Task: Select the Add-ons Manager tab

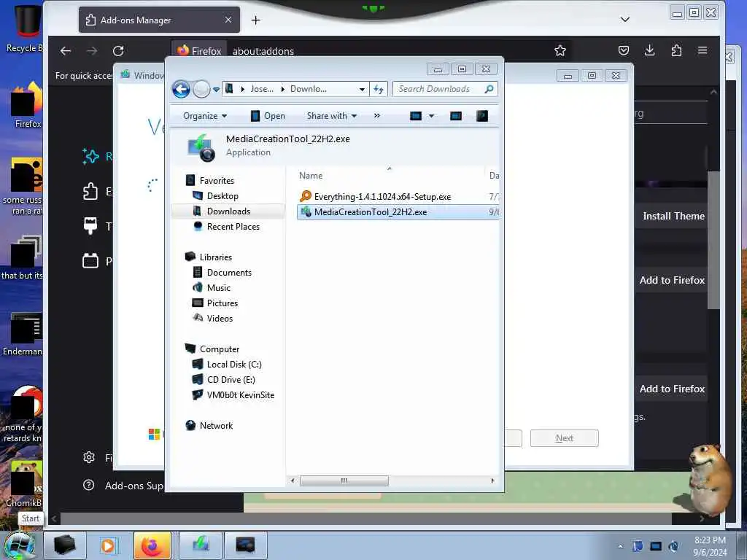Action: 159,20
